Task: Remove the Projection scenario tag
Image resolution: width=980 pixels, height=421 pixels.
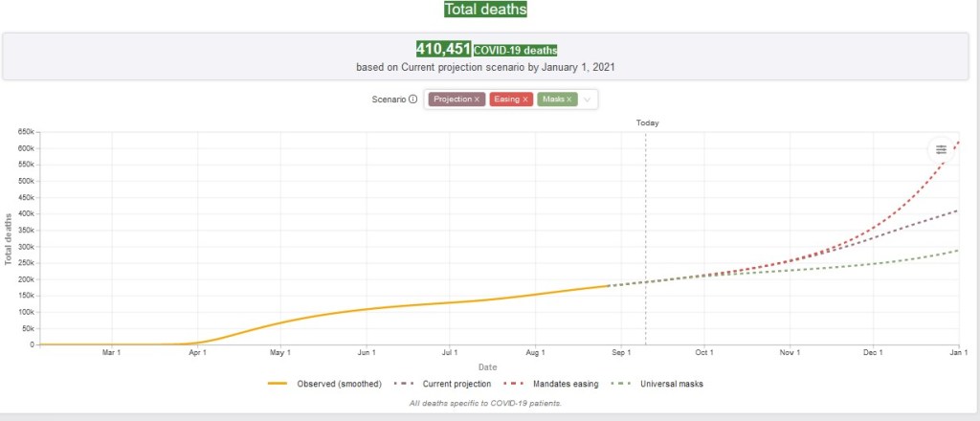Action: click(x=477, y=100)
